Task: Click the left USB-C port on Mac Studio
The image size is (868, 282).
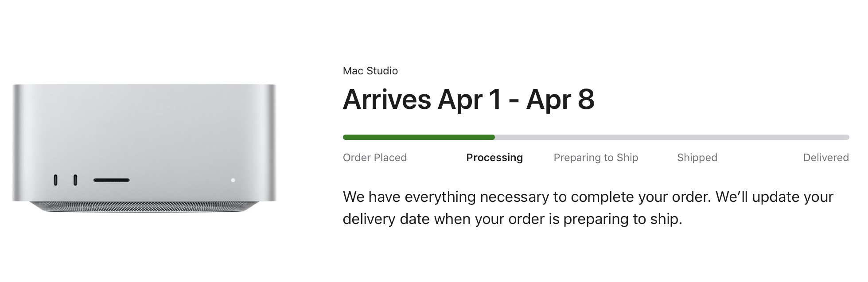Action: (55, 180)
